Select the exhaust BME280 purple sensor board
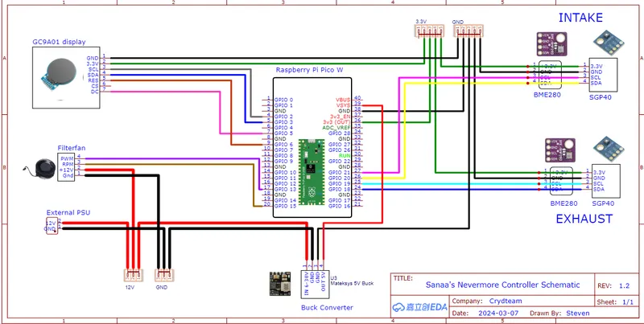This screenshot has width=644, height=324. [x=559, y=150]
